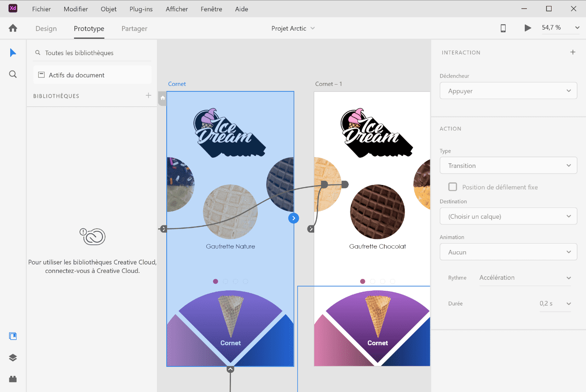The width and height of the screenshot is (586, 392).
Task: Click the Actifs du document icon
Action: point(42,75)
